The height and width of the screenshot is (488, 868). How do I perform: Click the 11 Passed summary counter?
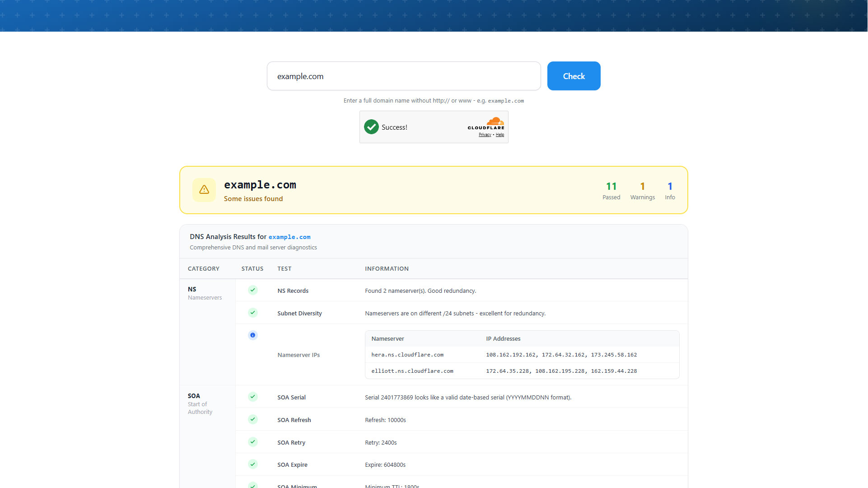click(x=611, y=190)
